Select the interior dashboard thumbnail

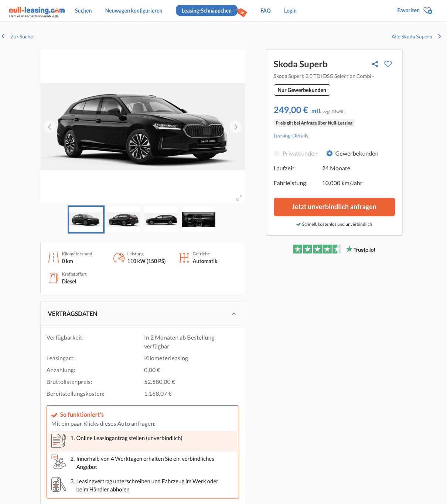[x=199, y=219]
